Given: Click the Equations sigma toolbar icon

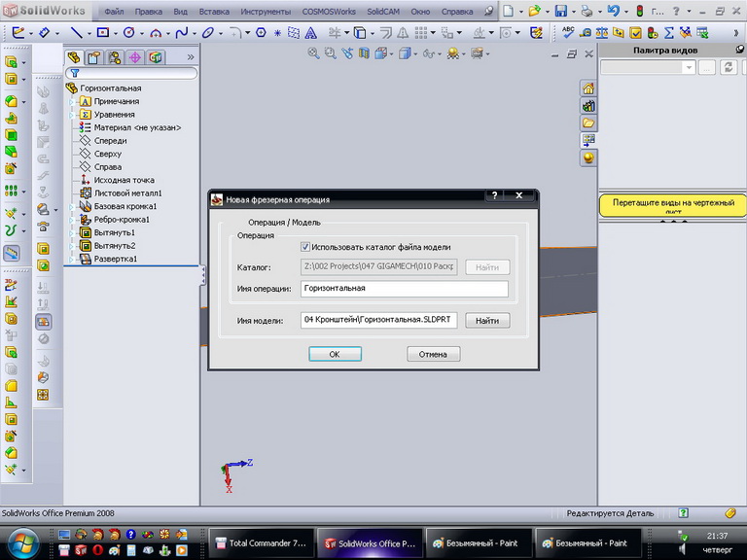Looking at the screenshot, I should click(x=669, y=32).
